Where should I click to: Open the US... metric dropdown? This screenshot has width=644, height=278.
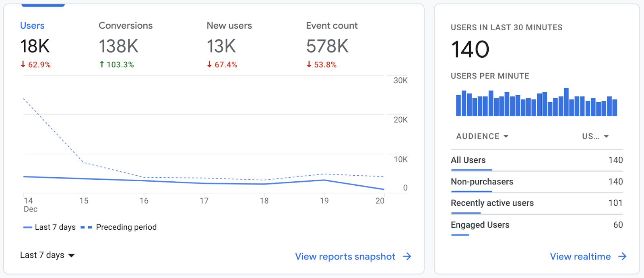click(595, 137)
